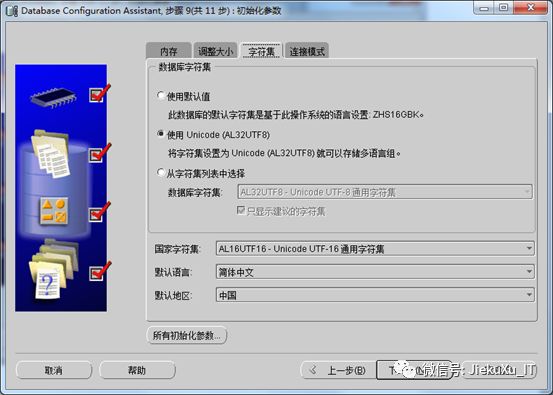Click the 国家字符集 label
The width and height of the screenshot is (553, 395).
pyautogui.click(x=177, y=249)
